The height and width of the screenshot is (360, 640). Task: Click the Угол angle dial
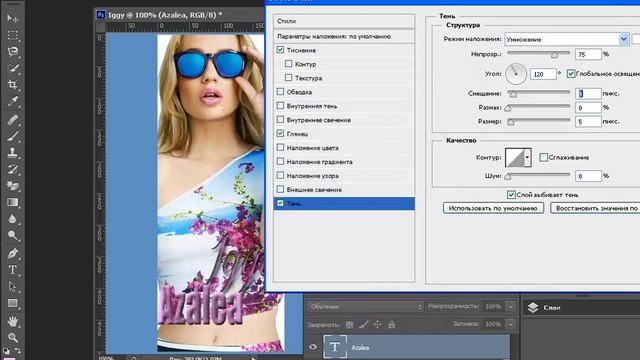[x=516, y=74]
